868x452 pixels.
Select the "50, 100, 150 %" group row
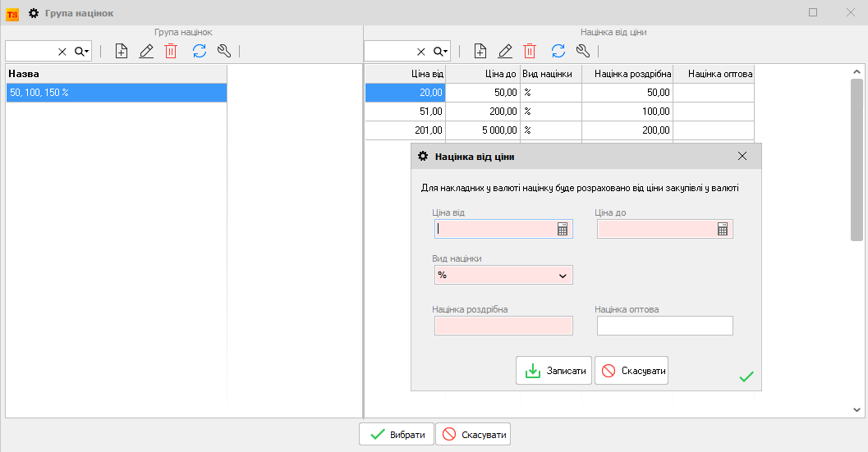pos(115,93)
